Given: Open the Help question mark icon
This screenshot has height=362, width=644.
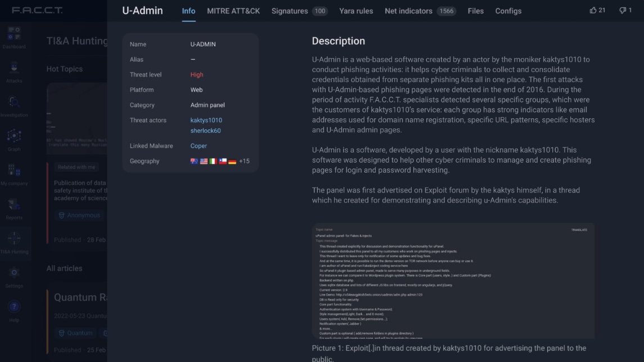Looking at the screenshot, I should pos(14,307).
